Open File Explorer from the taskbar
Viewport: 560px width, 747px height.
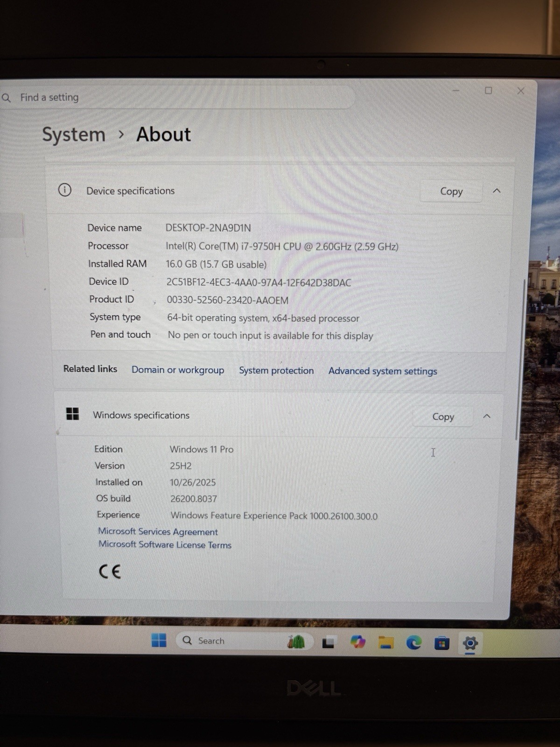coord(386,643)
